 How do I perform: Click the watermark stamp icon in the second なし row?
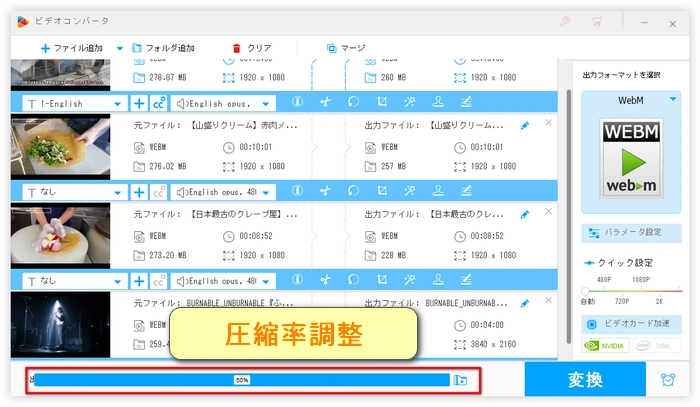coord(438,281)
